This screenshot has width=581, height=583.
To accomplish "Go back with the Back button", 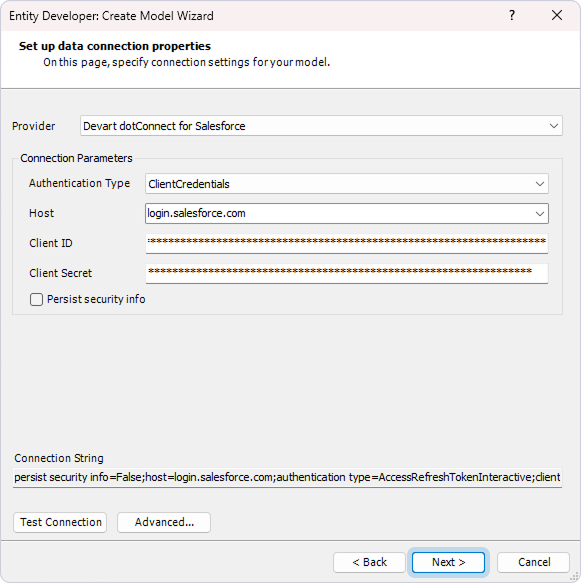I will click(369, 562).
